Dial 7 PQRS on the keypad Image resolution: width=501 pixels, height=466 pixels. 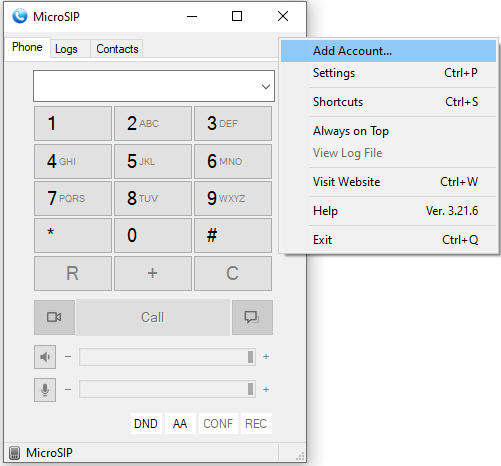[73, 198]
